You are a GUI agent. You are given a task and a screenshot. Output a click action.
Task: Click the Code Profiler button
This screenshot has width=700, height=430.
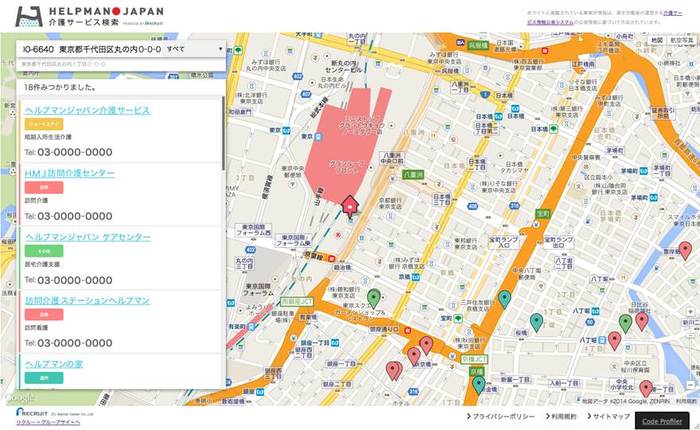point(665,421)
